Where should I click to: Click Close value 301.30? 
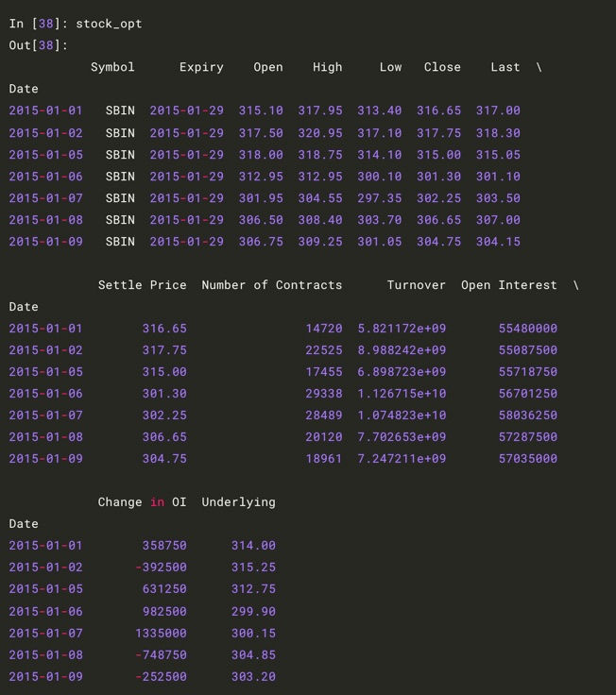[438, 177]
